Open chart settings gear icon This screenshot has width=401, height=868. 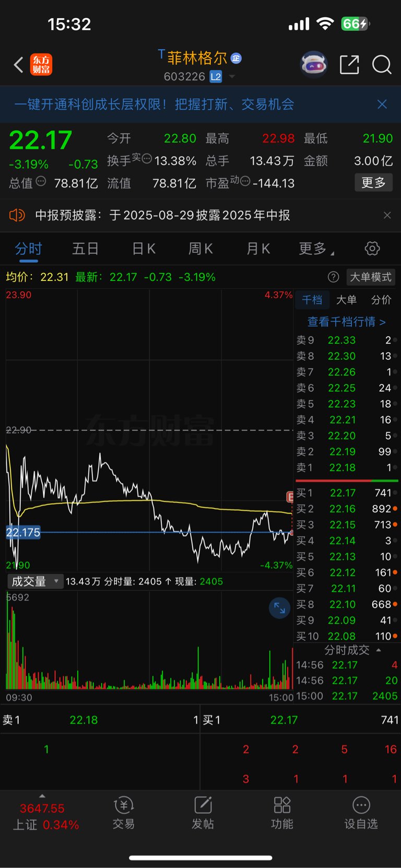point(372,249)
